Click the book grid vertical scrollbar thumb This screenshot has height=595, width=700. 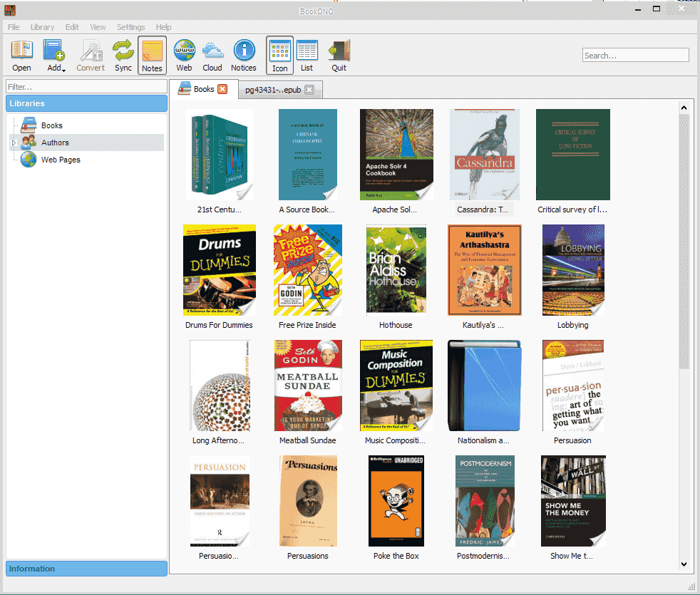[684, 242]
